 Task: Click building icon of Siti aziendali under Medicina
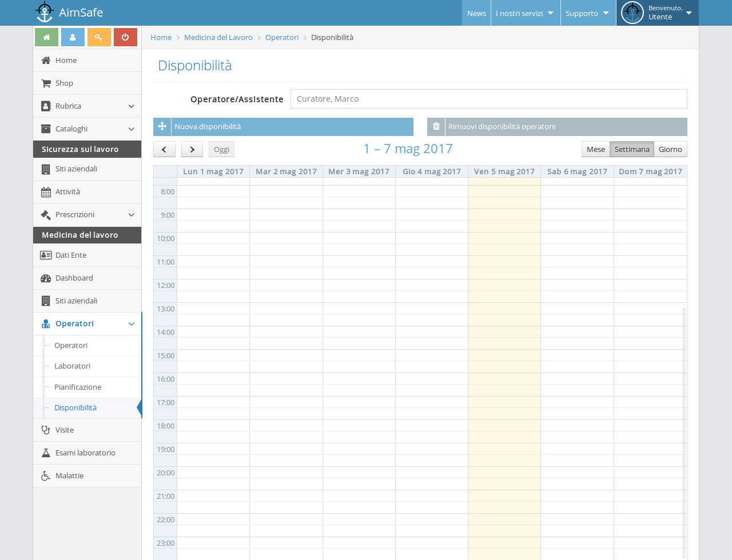coord(46,301)
